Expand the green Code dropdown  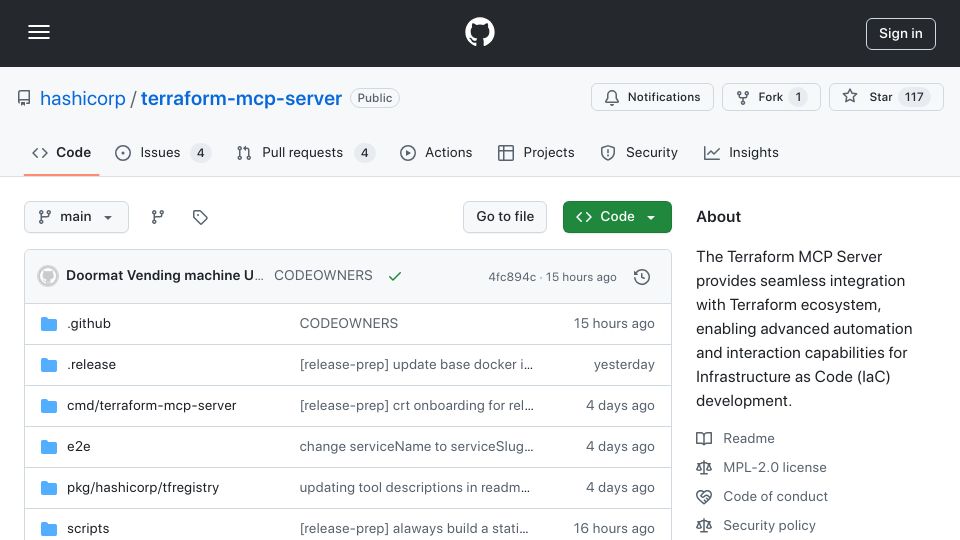(x=617, y=217)
